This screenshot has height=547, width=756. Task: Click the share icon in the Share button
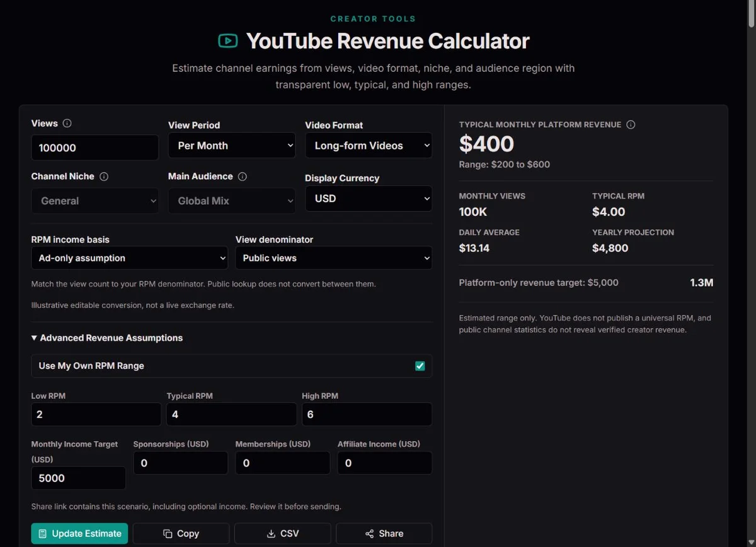click(x=369, y=534)
